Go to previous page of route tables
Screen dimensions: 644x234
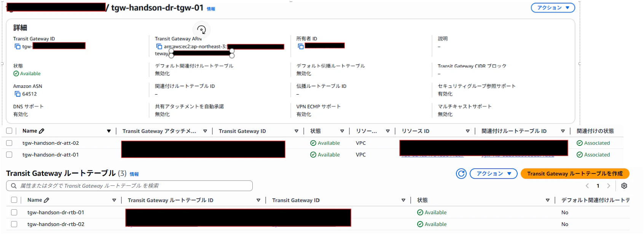(587, 186)
